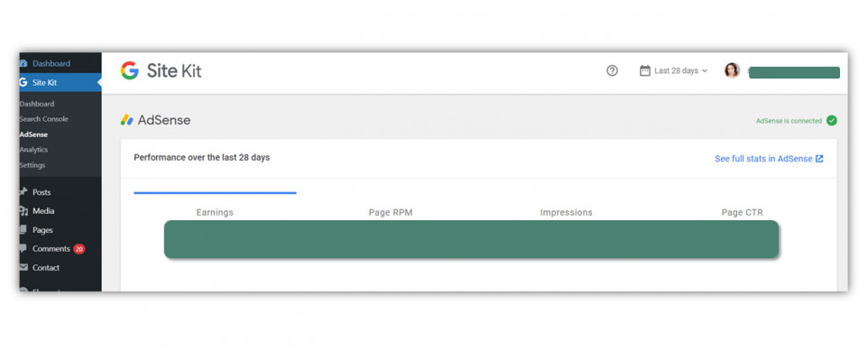This screenshot has width=868, height=361.
Task: Select the Page RPM metric tab
Action: pyautogui.click(x=391, y=213)
